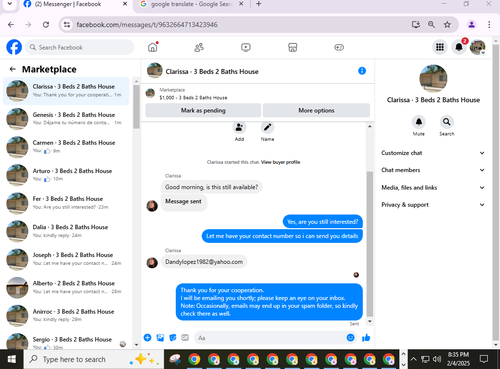Switch to the google translate tab
Viewport: 500px width, 369px height.
pos(191,4)
